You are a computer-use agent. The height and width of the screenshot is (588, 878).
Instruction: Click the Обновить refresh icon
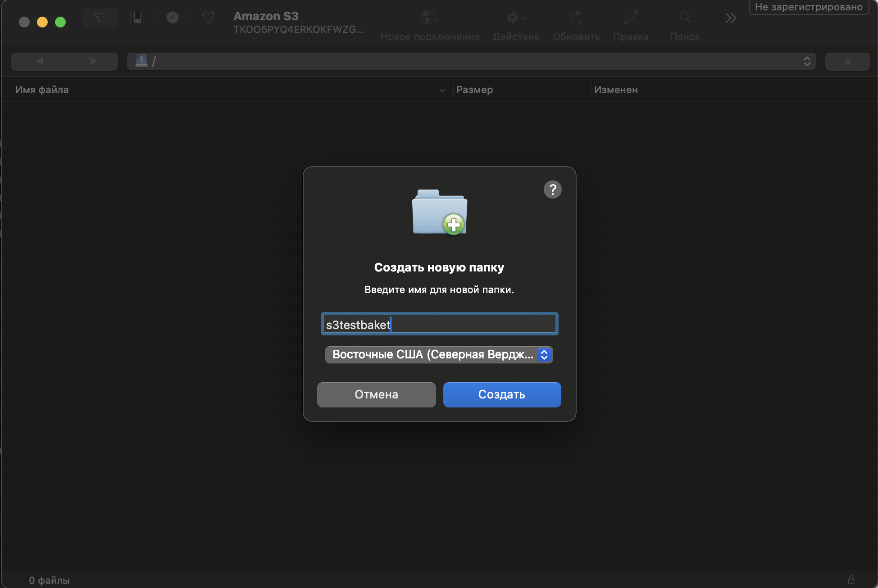click(576, 18)
